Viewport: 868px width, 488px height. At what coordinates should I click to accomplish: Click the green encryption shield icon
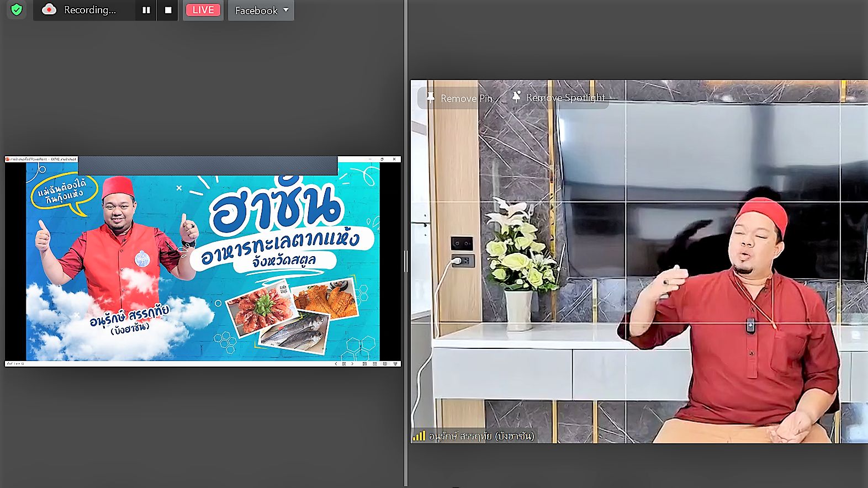[17, 10]
